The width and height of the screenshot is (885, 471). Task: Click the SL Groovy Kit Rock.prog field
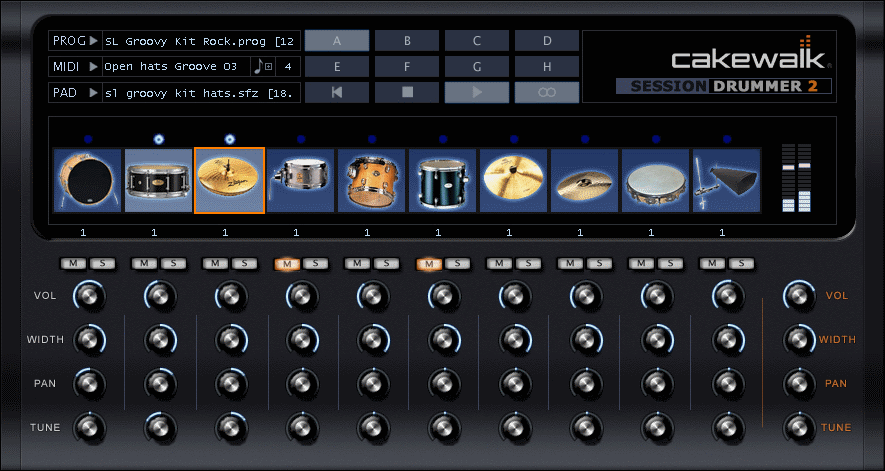tap(201, 41)
